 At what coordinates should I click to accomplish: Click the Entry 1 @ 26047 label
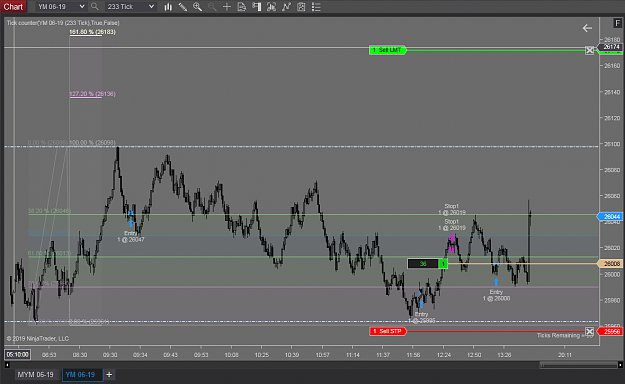tap(131, 236)
